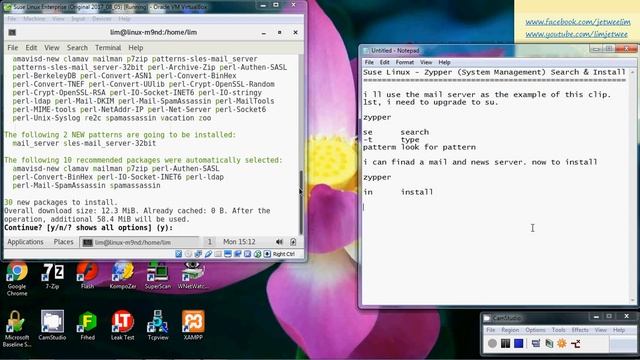Click VirtualBox USB pen status icon
The width and height of the screenshot is (640, 360).
[208, 254]
